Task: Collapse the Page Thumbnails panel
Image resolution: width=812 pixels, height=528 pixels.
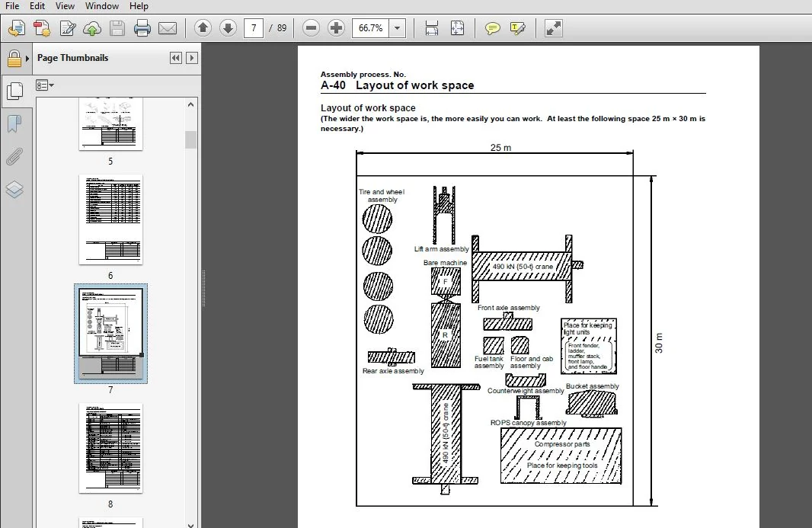Action: coord(176,58)
